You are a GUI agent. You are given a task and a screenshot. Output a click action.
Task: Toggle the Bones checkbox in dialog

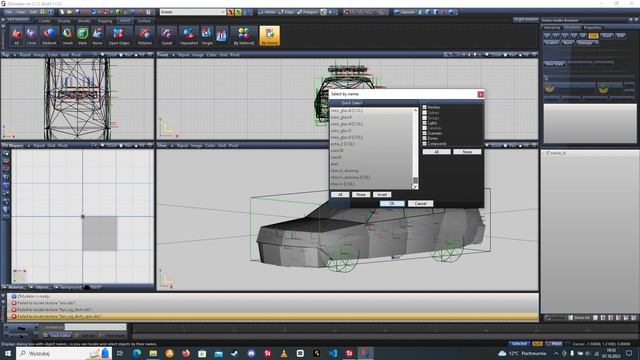[x=424, y=138]
